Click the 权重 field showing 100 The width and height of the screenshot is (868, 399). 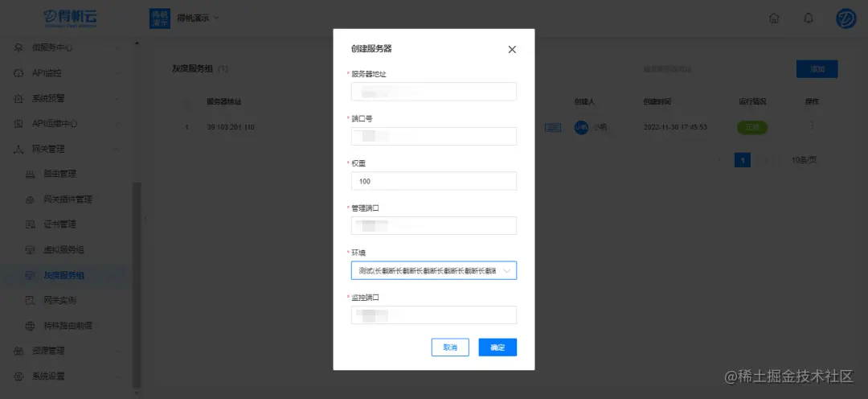[x=433, y=181]
